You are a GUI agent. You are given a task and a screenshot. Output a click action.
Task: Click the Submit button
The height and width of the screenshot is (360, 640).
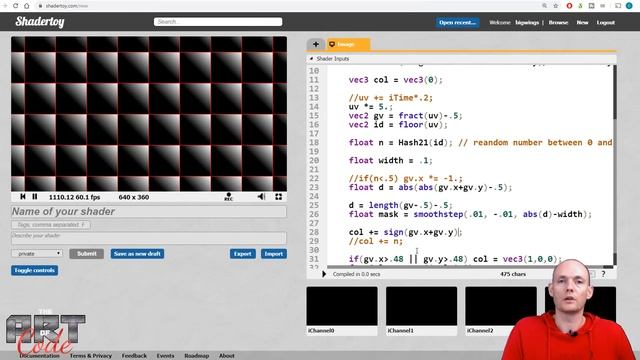click(x=87, y=253)
